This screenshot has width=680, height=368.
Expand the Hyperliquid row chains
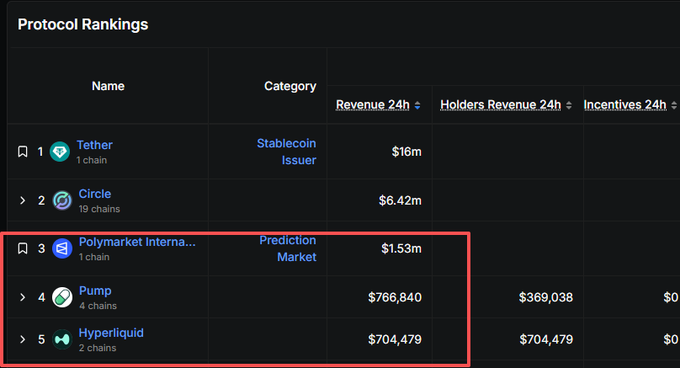pyautogui.click(x=23, y=339)
